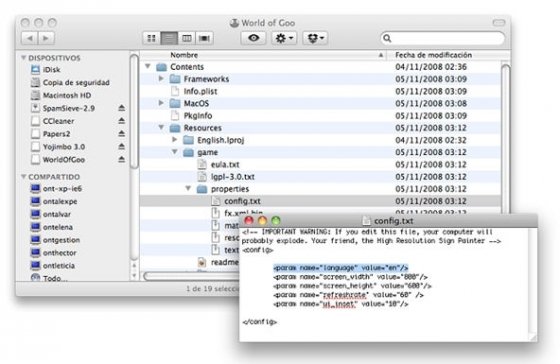The image size is (560, 364).
Task: Sort by Fecha de modificación column
Action: click(448, 55)
